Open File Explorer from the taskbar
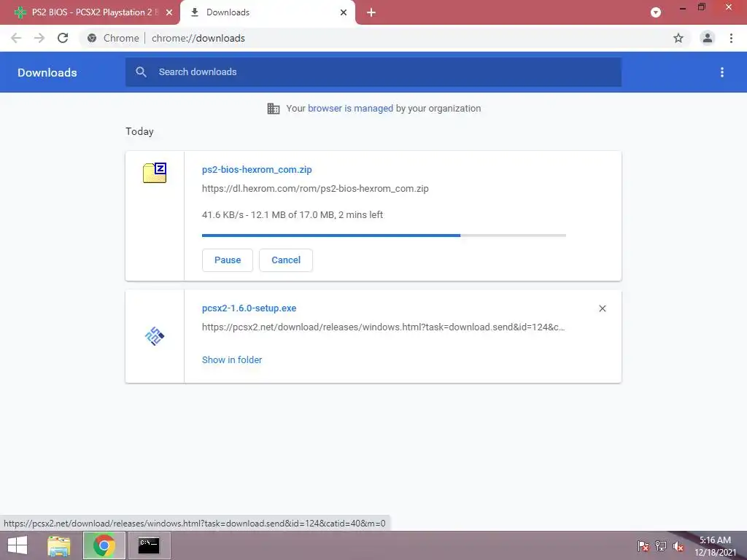 pyautogui.click(x=59, y=545)
